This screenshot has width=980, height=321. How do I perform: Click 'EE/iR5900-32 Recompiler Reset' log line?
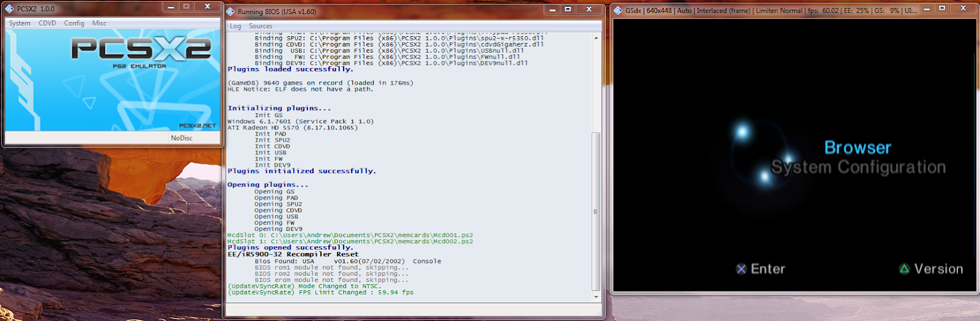coord(293,254)
